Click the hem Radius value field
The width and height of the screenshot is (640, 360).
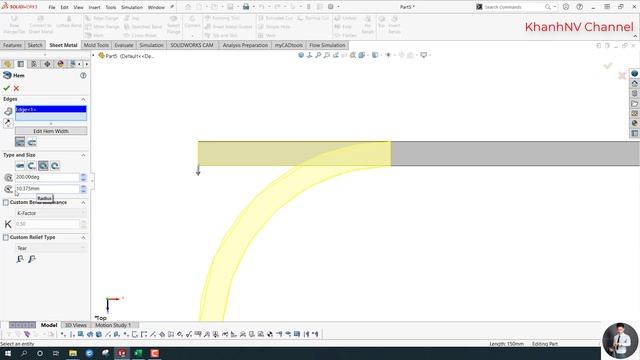click(47, 189)
